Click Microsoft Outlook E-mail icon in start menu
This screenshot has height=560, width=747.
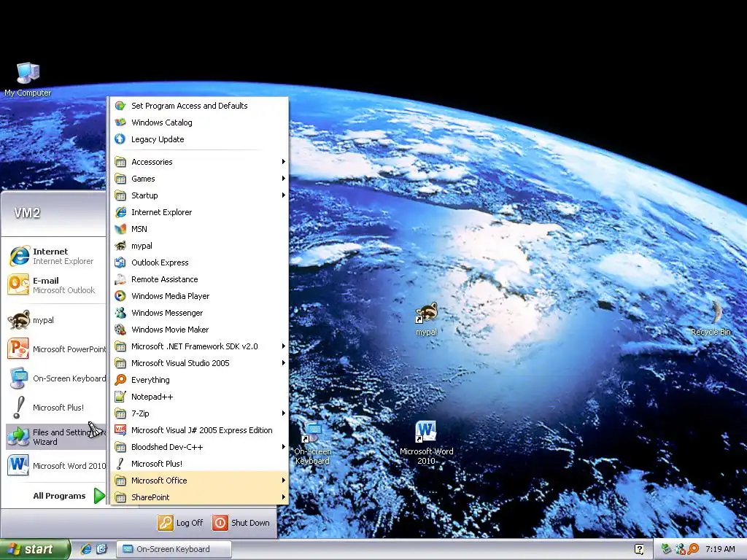click(18, 285)
